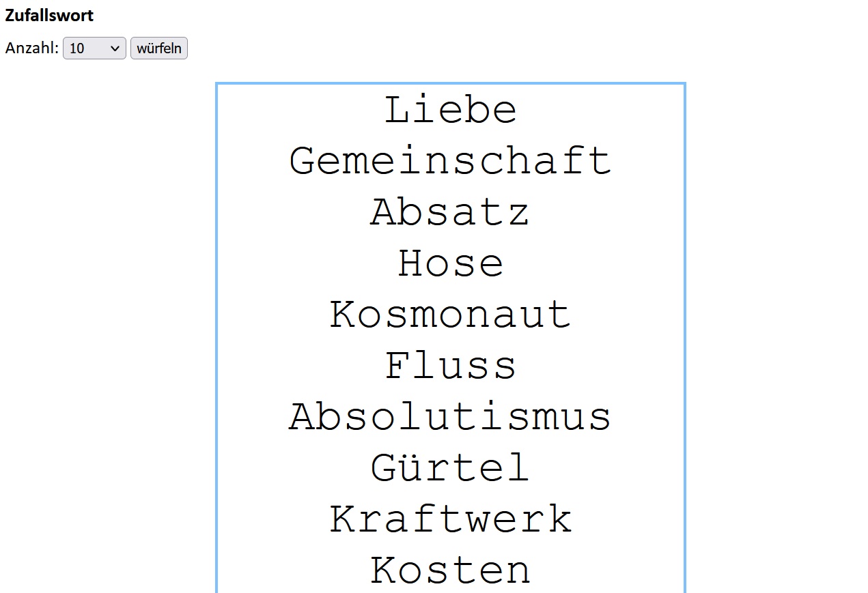Pick the word Absatz in the list

click(450, 213)
